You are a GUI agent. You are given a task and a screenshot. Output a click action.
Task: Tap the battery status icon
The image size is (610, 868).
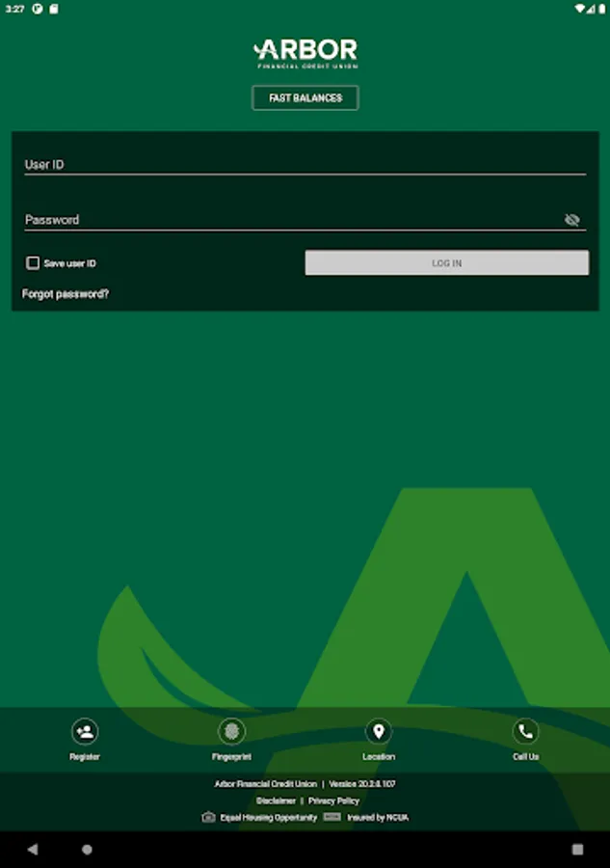point(601,9)
